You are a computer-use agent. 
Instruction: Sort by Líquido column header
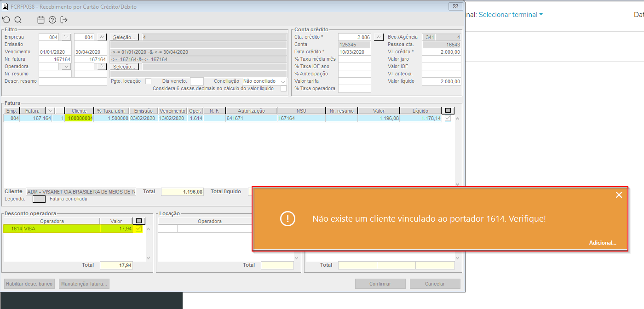420,111
